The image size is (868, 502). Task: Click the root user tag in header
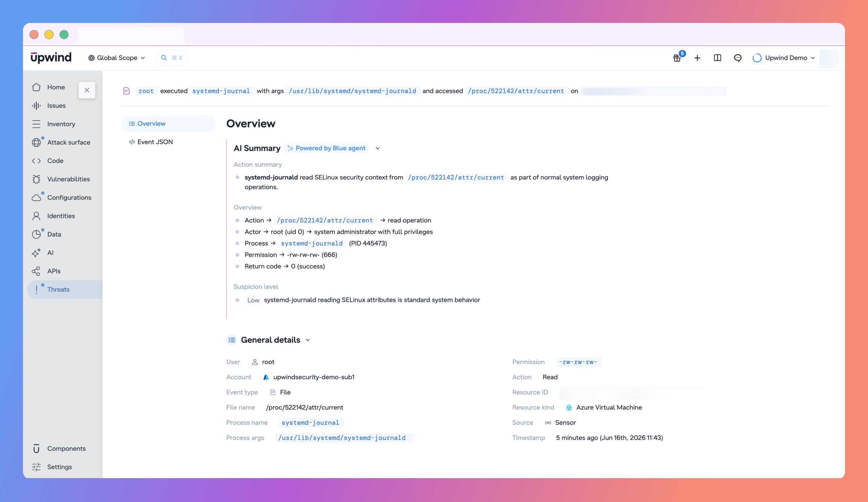146,91
